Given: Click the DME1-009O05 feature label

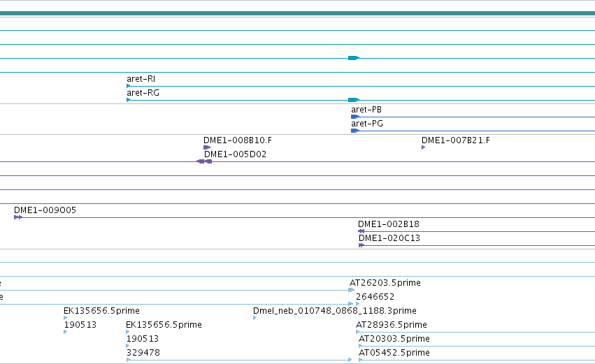Looking at the screenshot, I should pyautogui.click(x=45, y=210).
